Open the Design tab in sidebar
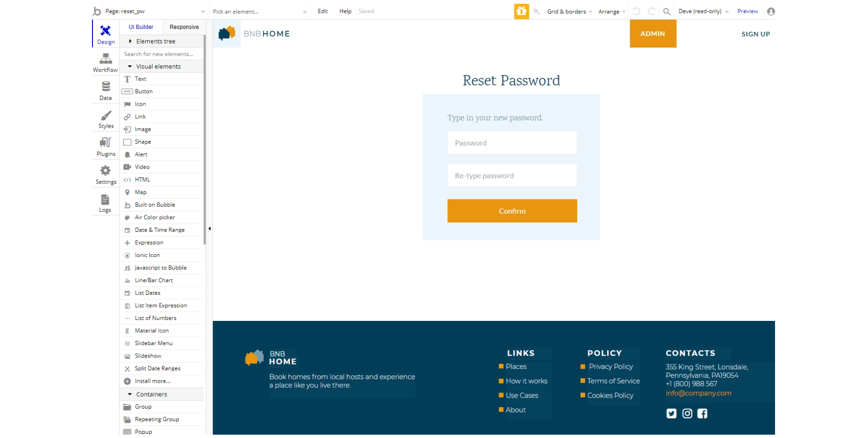The image size is (868, 438). (105, 35)
